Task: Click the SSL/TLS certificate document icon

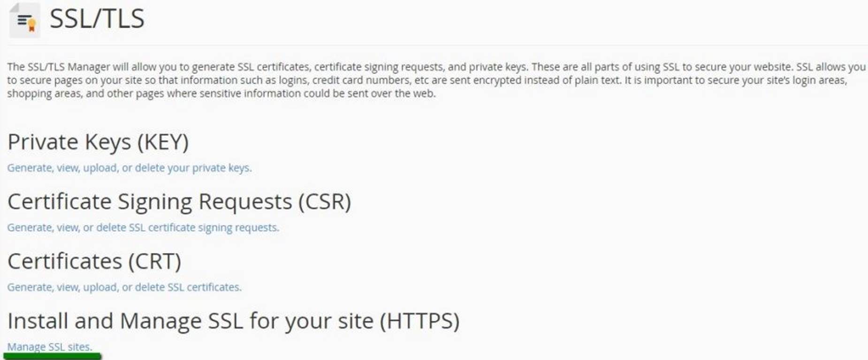Action: [23, 20]
